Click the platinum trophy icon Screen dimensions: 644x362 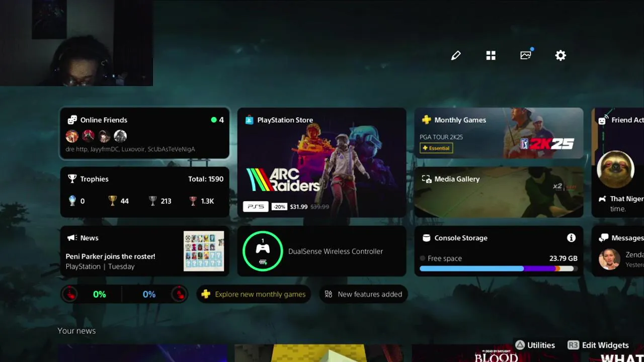point(72,201)
